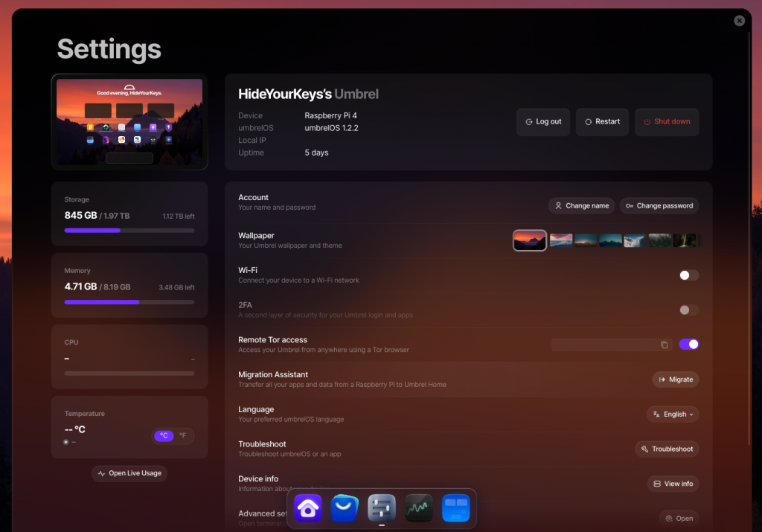Close the Settings window
The width and height of the screenshot is (762, 532).
(739, 20)
